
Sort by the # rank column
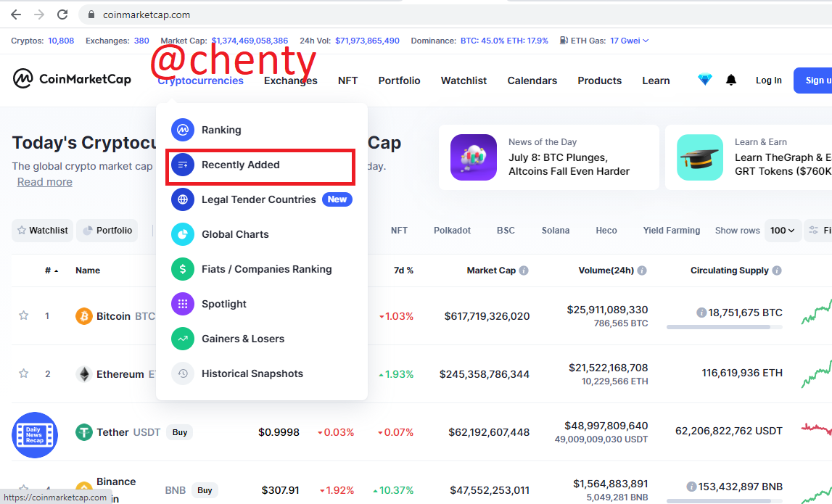click(52, 270)
